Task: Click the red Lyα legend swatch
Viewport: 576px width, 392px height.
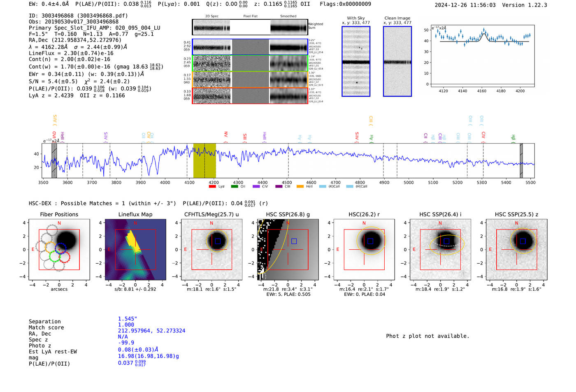Action: [x=212, y=186]
